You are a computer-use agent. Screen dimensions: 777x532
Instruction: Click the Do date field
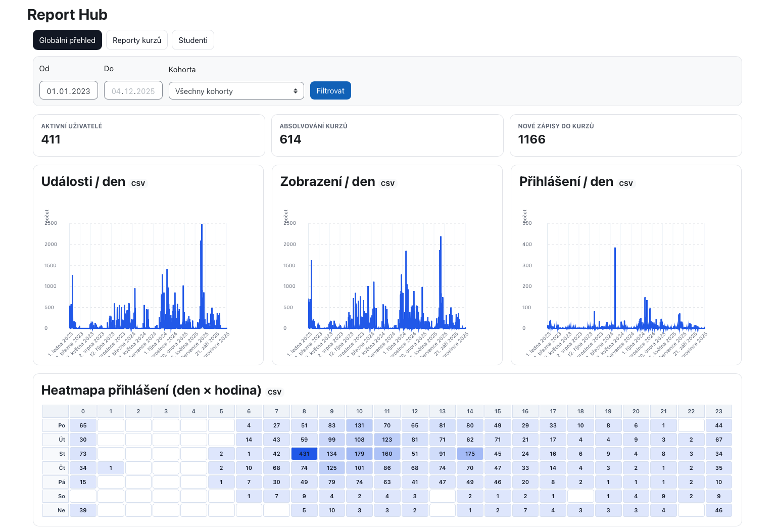133,91
